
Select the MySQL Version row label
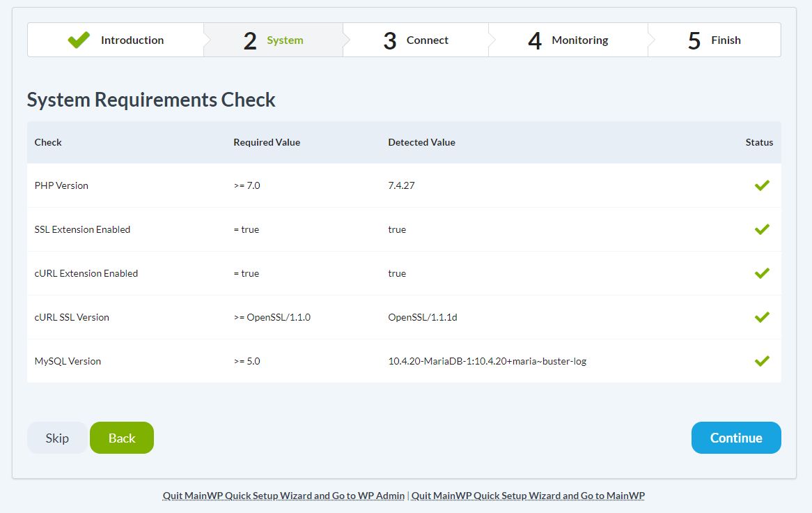coord(68,361)
